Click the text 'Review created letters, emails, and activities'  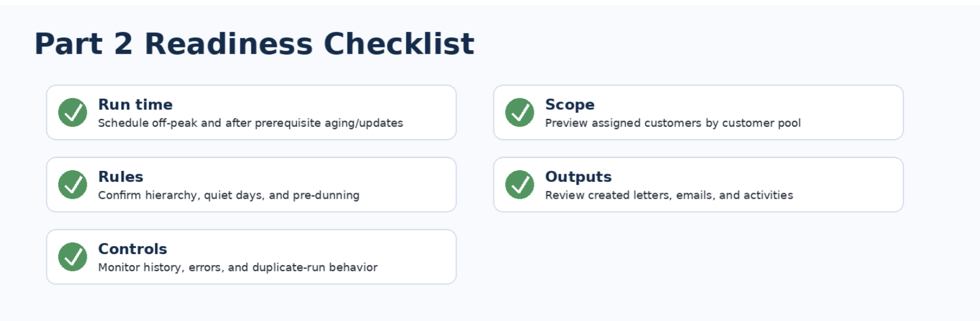(669, 195)
